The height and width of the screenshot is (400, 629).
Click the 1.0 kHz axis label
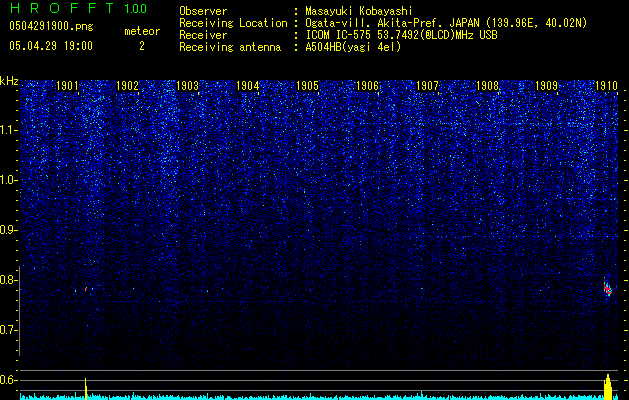click(x=9, y=180)
